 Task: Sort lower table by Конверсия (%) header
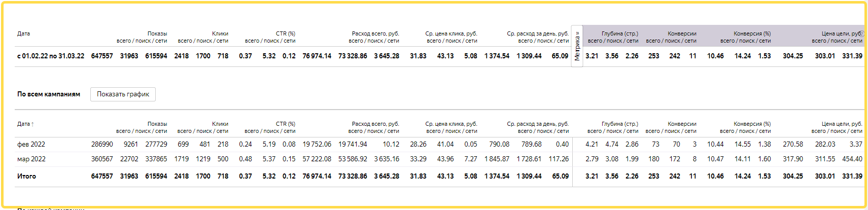tap(752, 124)
